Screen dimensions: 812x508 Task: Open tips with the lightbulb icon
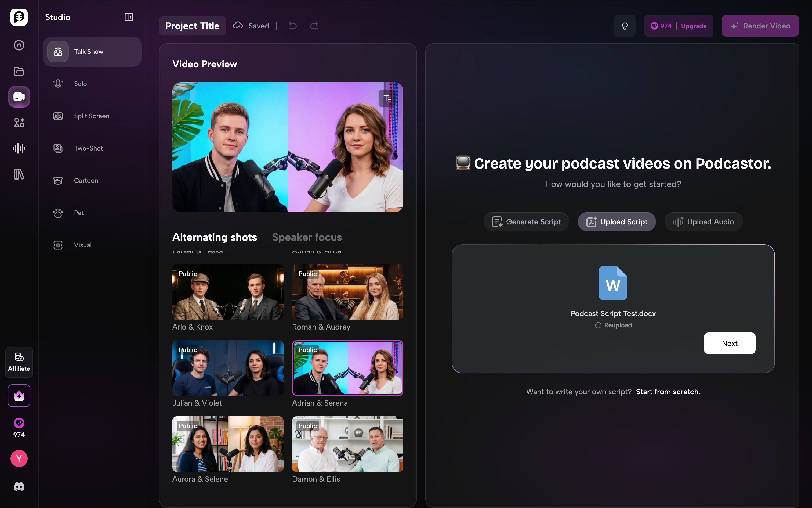(624, 26)
